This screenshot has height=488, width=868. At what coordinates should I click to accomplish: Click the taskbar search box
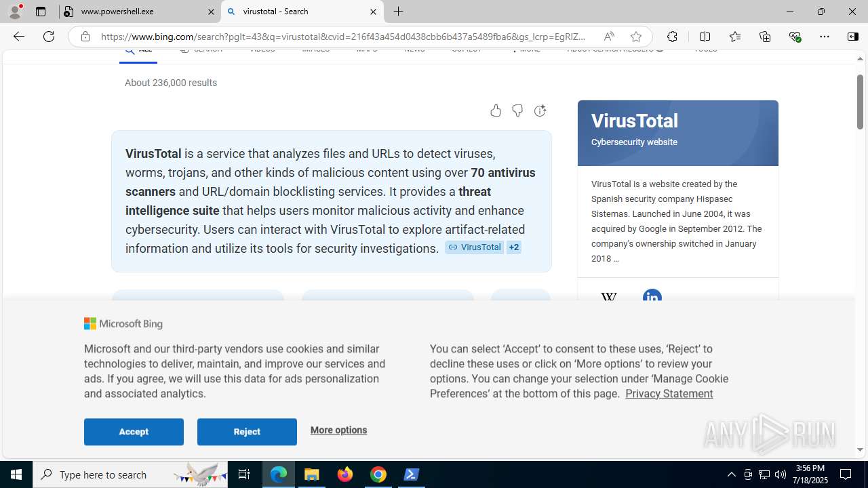point(130,474)
